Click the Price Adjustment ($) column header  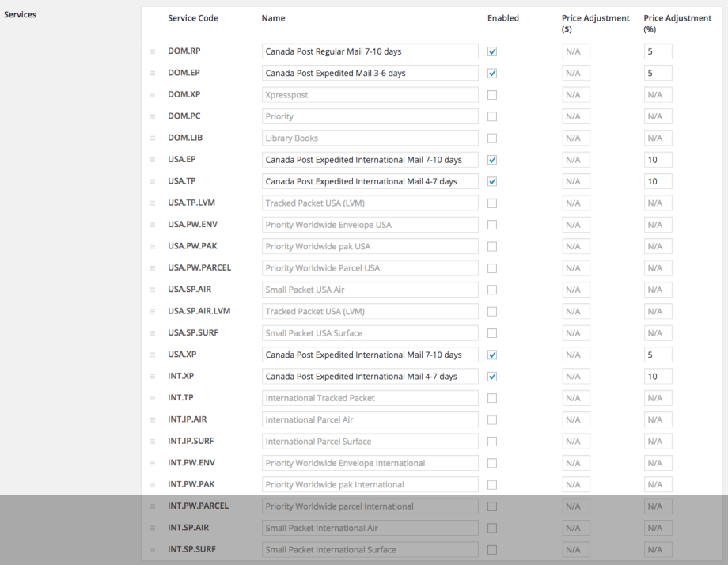[x=596, y=24]
